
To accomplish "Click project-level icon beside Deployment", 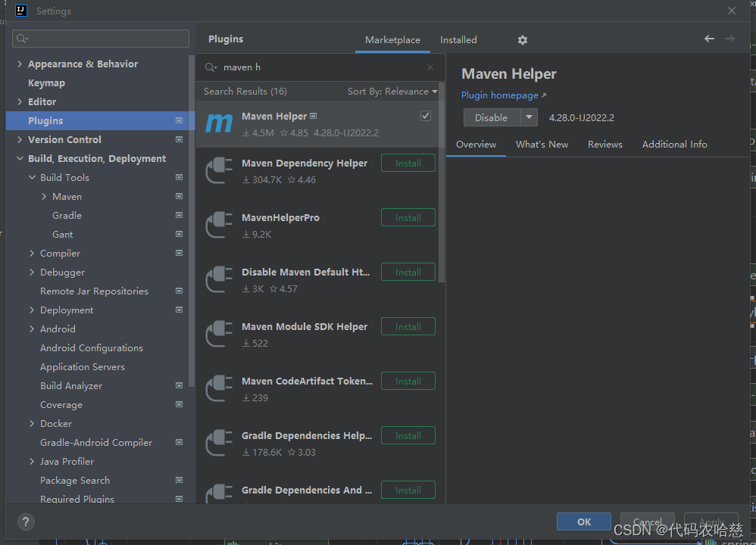I will pyautogui.click(x=179, y=310).
